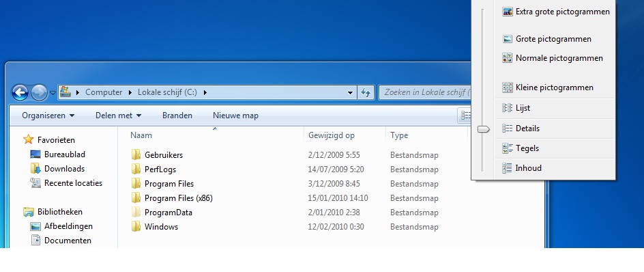Click the Extra grote pictogrammen icon

coord(508,12)
